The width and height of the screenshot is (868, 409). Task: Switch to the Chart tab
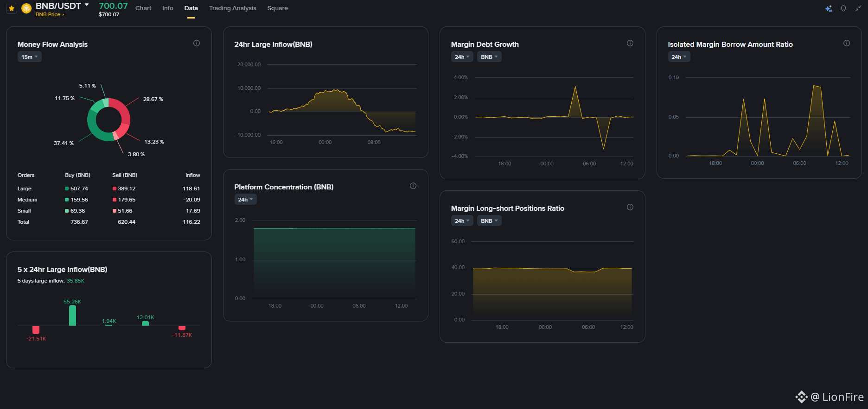(x=143, y=8)
